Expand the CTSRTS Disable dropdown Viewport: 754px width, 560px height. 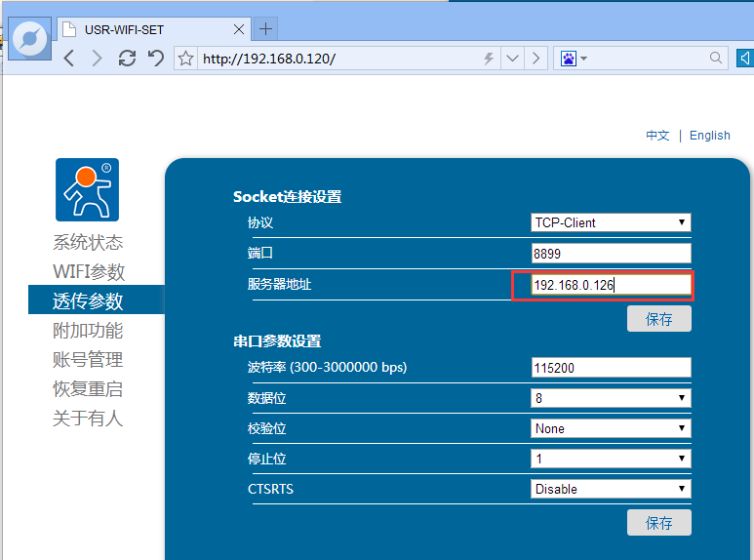click(x=611, y=489)
